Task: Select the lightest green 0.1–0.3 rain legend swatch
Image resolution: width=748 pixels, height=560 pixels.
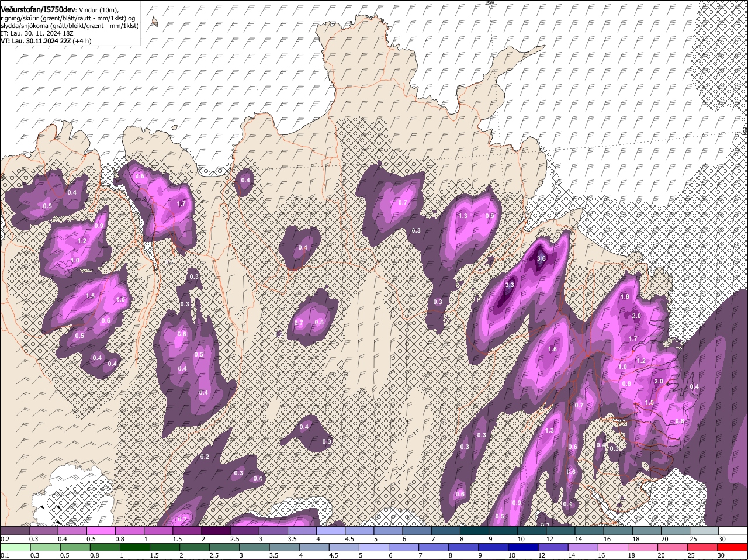Action: pos(15,547)
